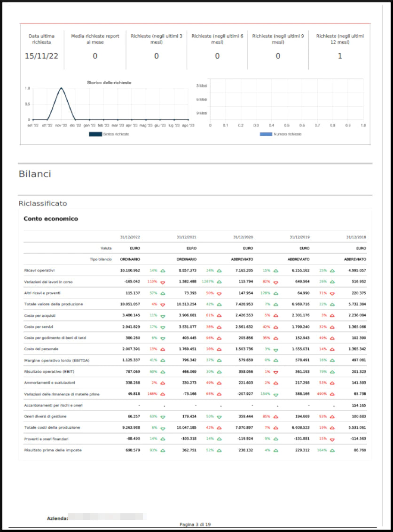Click the peak of the Storico delle richieste chart
Viewport: 393px width, 532px height.
[x=61, y=87]
